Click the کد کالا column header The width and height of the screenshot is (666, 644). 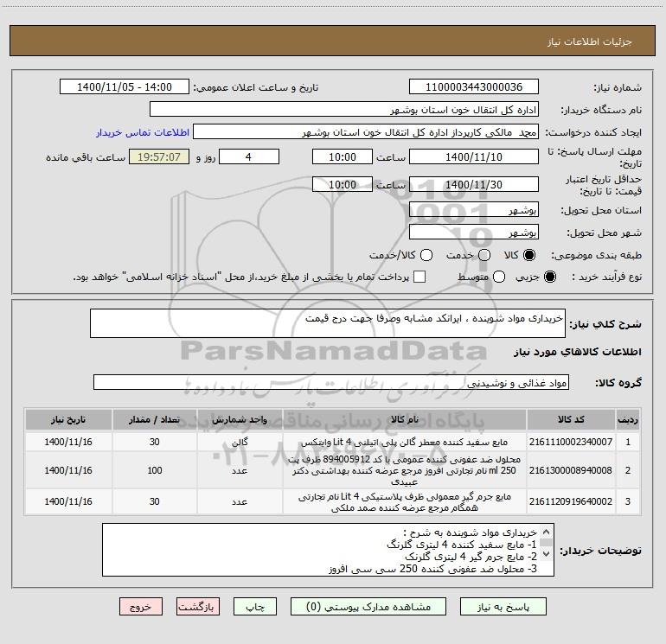coord(571,419)
